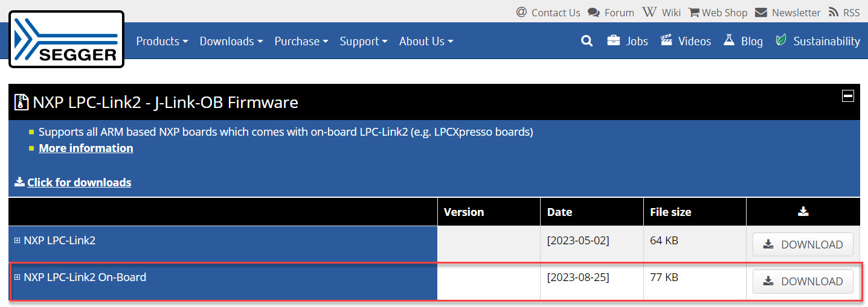Viewport: 868px width, 307px height.
Task: Click the SEGGER logo
Action: point(66,39)
